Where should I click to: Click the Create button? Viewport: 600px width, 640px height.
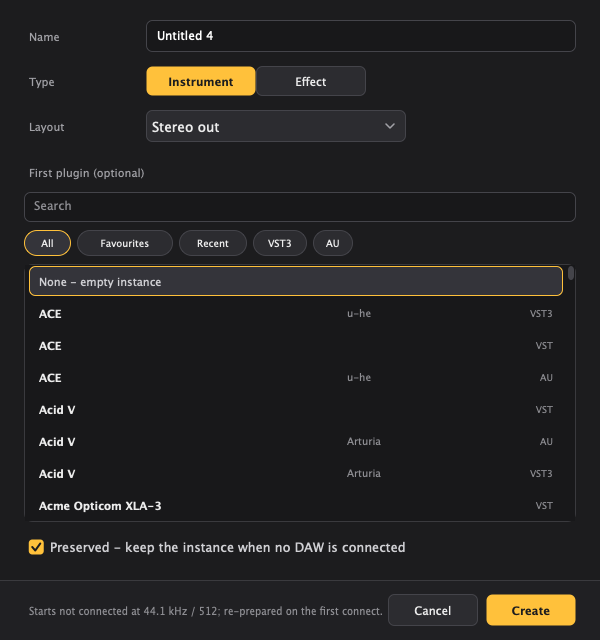click(531, 610)
